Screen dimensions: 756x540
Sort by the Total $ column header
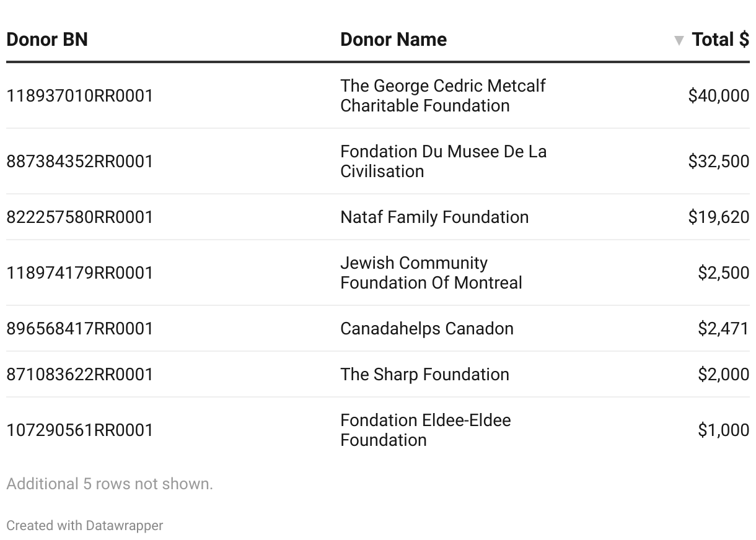coord(720,40)
